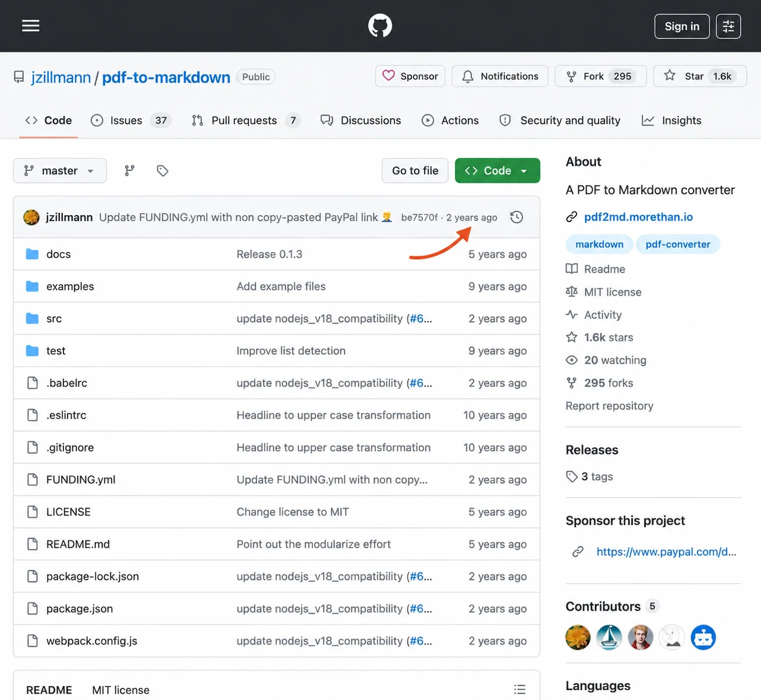Open the .babelrc file
This screenshot has height=700, width=761.
67,383
